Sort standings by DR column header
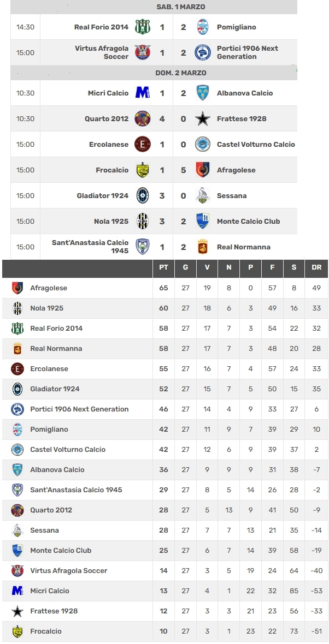 point(316,267)
